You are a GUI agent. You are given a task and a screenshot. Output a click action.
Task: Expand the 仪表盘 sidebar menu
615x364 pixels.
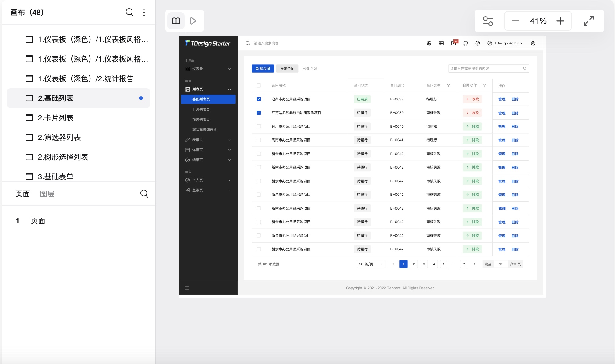click(208, 69)
